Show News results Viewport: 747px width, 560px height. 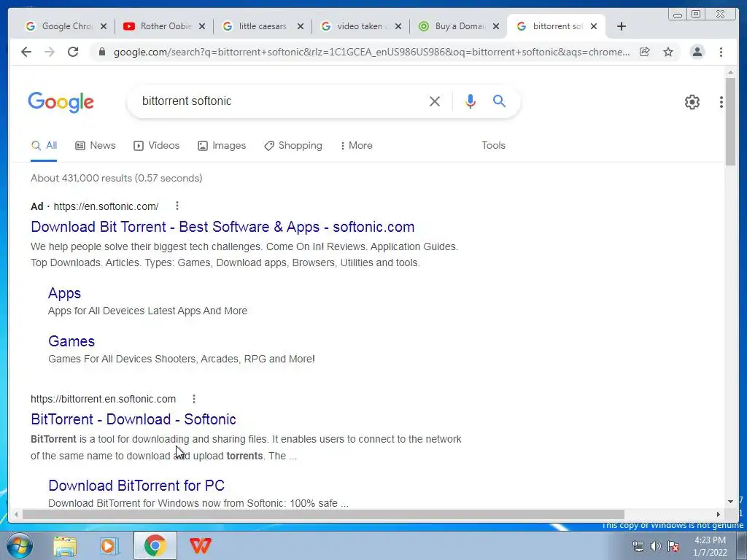[96, 146]
